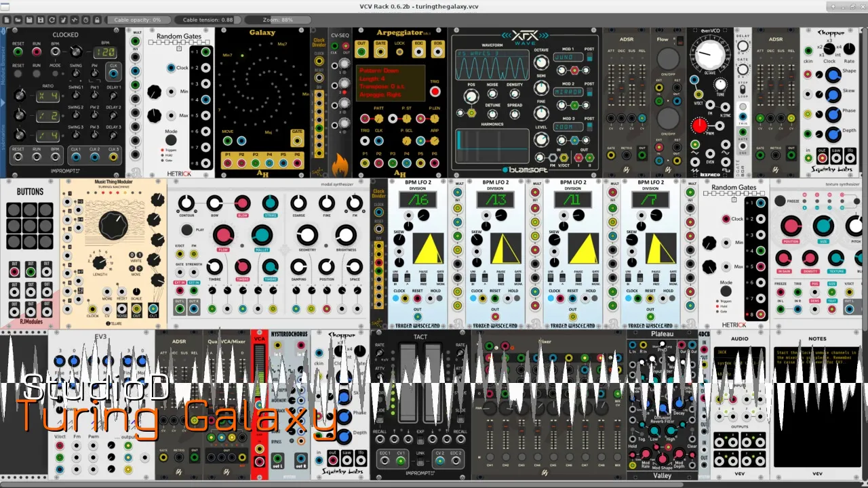868x488 pixels.
Task: Toggle the Arpeggiator LOCK button
Action: (x=400, y=52)
